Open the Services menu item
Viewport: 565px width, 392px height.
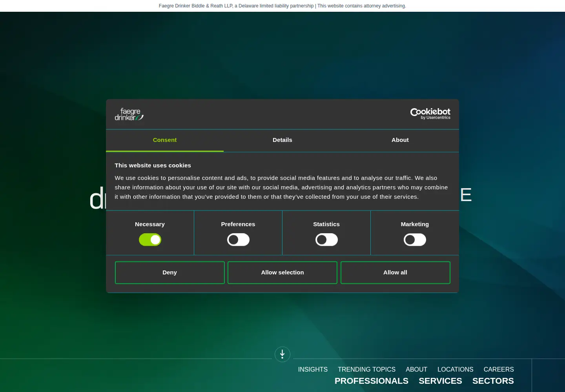440,381
